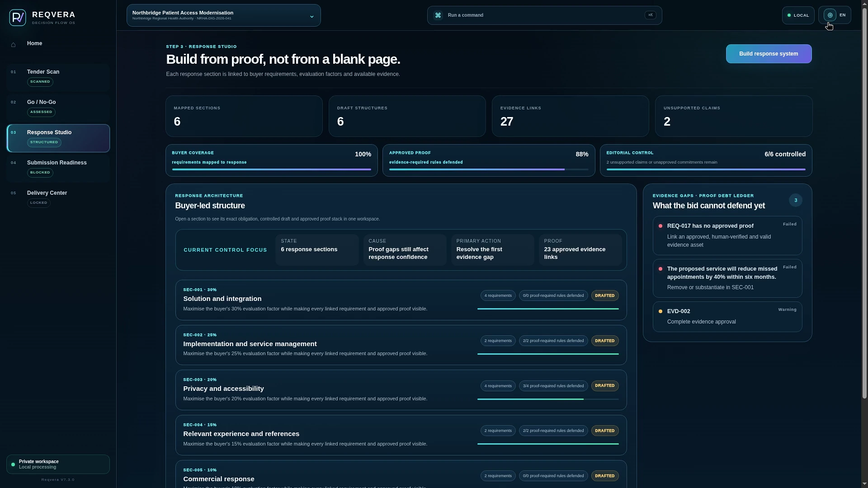Toggle the LOCAL processing mode button
The height and width of the screenshot is (488, 868).
(x=798, y=15)
